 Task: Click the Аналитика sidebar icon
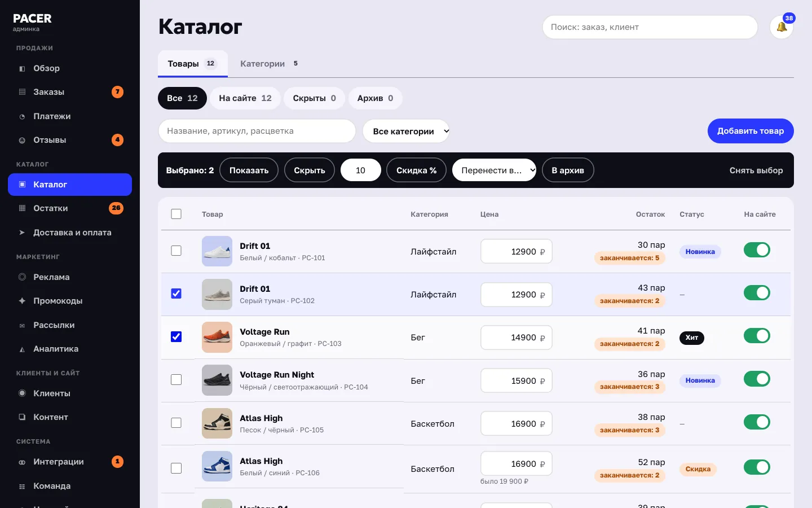coord(22,349)
